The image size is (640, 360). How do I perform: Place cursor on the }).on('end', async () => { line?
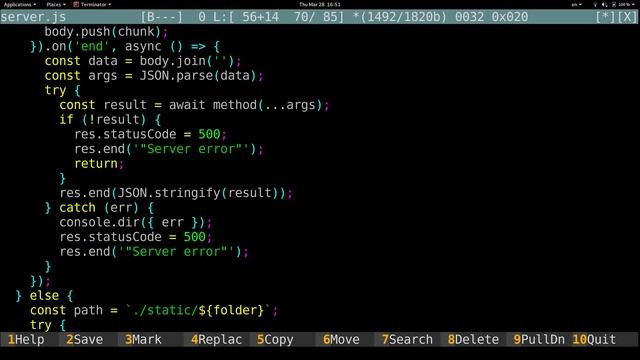(x=125, y=47)
